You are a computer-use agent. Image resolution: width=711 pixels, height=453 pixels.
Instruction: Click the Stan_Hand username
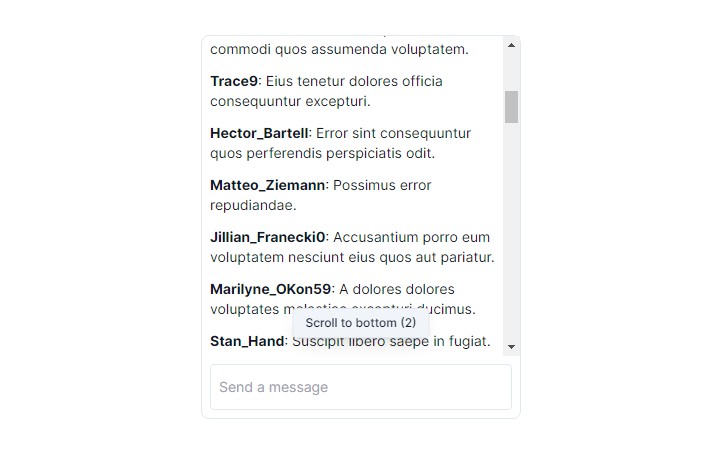[x=247, y=341]
